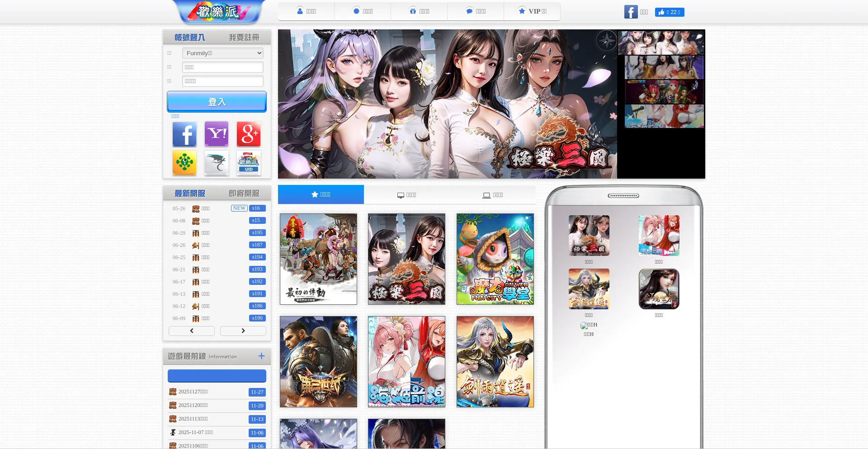The height and width of the screenshot is (449, 868).
Task: Click the yellow-green flower login icon
Action: tap(184, 163)
